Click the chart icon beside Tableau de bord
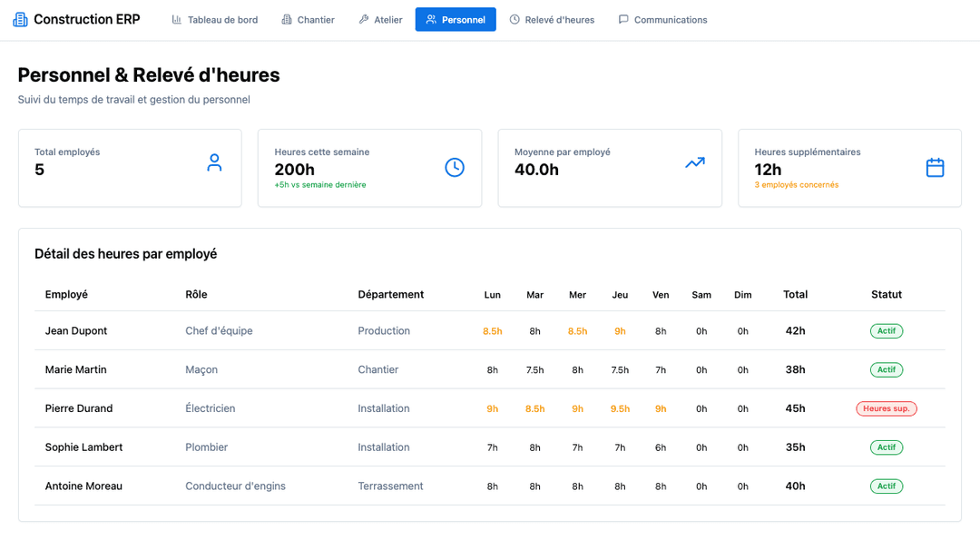This screenshot has height=540, width=980. pos(177,19)
